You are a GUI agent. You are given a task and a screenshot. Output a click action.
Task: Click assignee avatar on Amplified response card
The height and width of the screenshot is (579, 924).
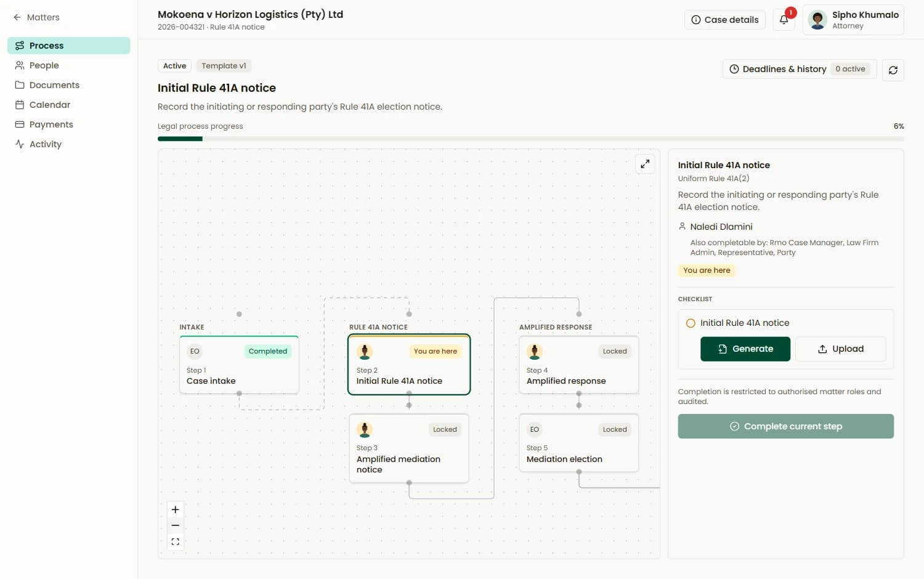pyautogui.click(x=535, y=351)
